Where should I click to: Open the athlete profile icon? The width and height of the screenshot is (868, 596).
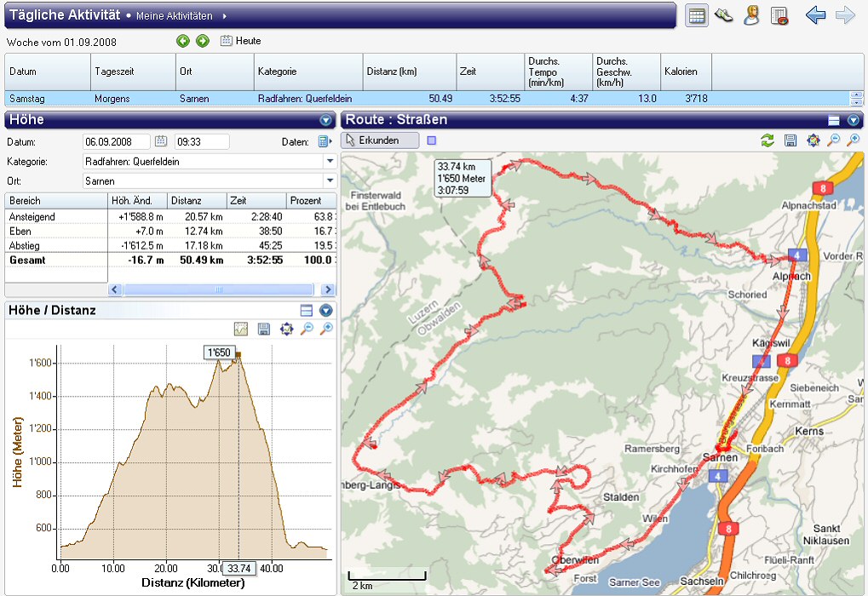click(x=750, y=16)
